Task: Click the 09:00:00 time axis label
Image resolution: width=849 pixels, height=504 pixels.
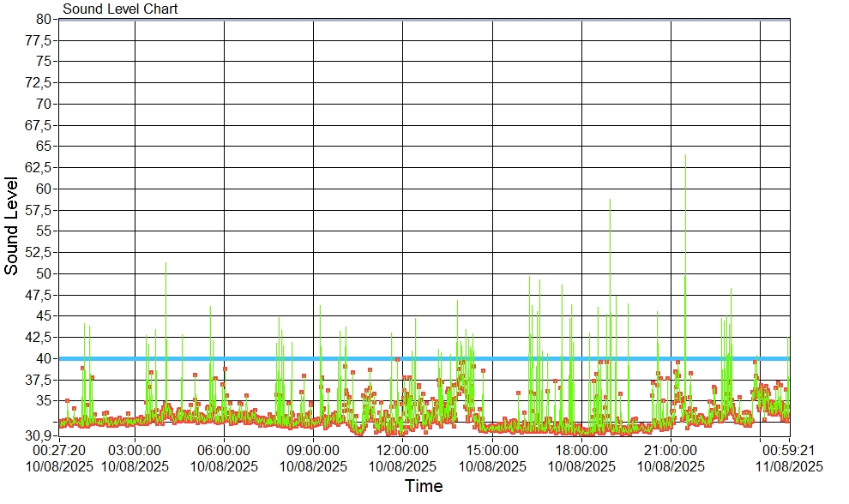Action: coord(313,451)
